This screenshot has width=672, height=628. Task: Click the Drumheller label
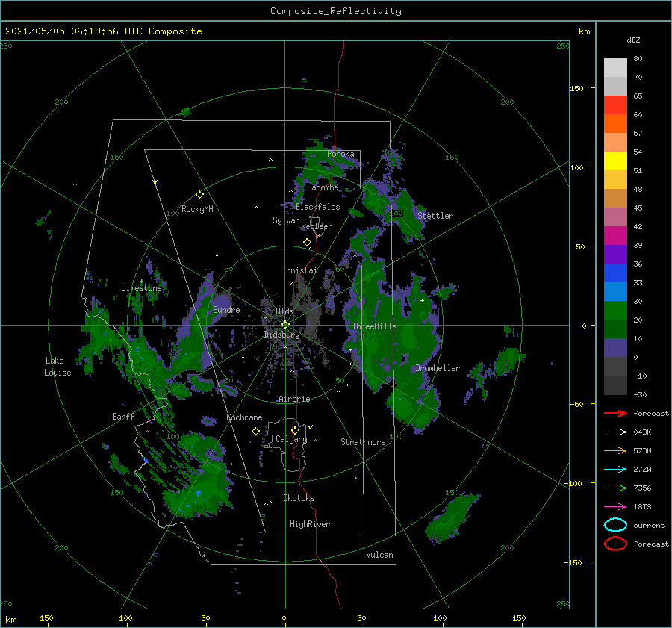tap(438, 368)
